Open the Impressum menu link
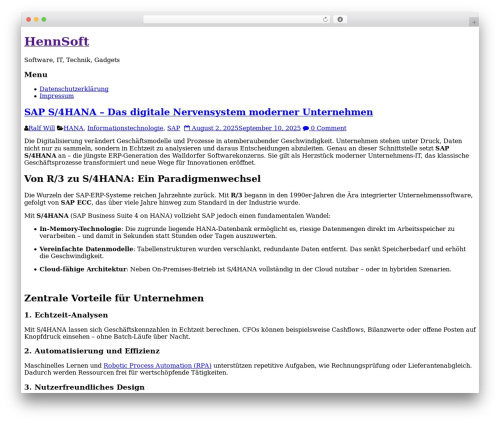Viewport: 500px width, 423px height. point(57,96)
